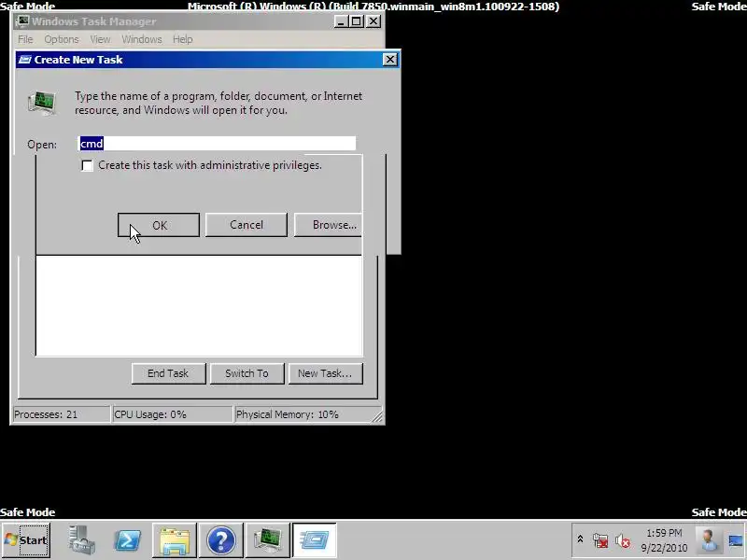Viewport: 747px width, 560px height.
Task: Click the OK button in Create New Task
Action: (159, 225)
